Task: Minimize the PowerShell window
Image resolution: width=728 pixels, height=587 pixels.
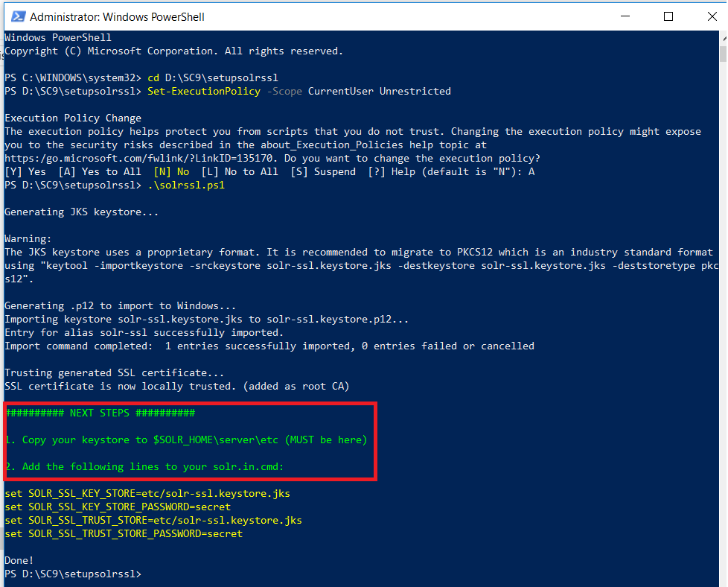Action: [625, 16]
